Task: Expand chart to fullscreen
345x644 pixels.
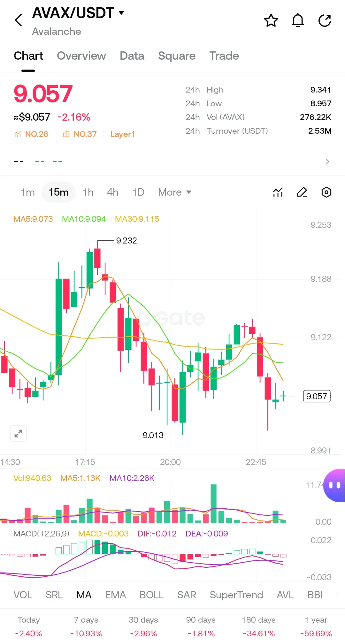Action: coord(18,433)
